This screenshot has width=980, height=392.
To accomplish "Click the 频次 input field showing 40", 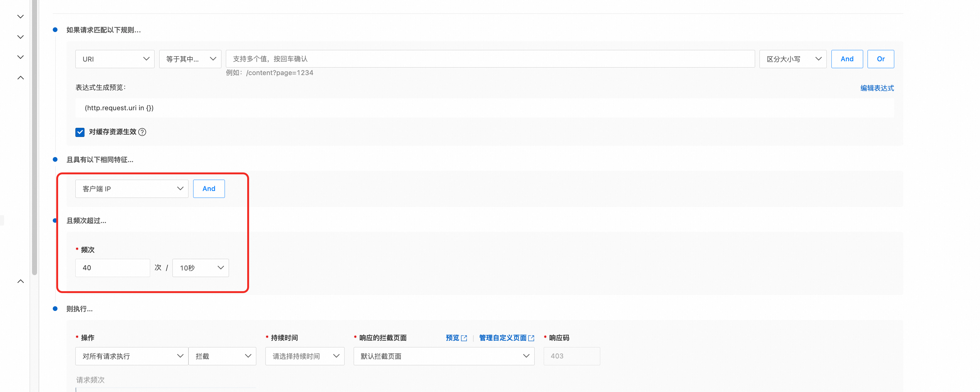I will 113,268.
